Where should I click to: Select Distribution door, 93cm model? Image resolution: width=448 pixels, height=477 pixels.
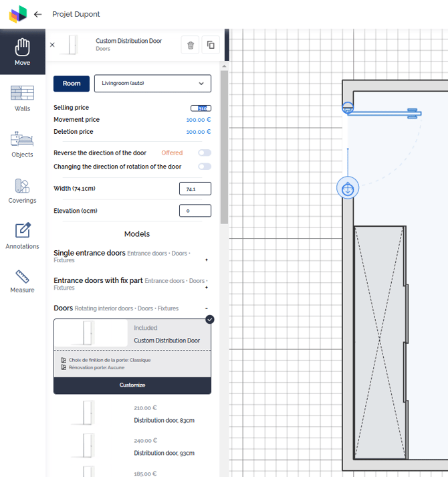point(132,447)
